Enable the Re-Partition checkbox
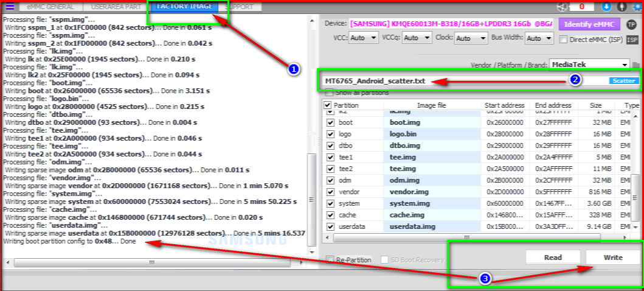644x291 pixels. pos(330,260)
